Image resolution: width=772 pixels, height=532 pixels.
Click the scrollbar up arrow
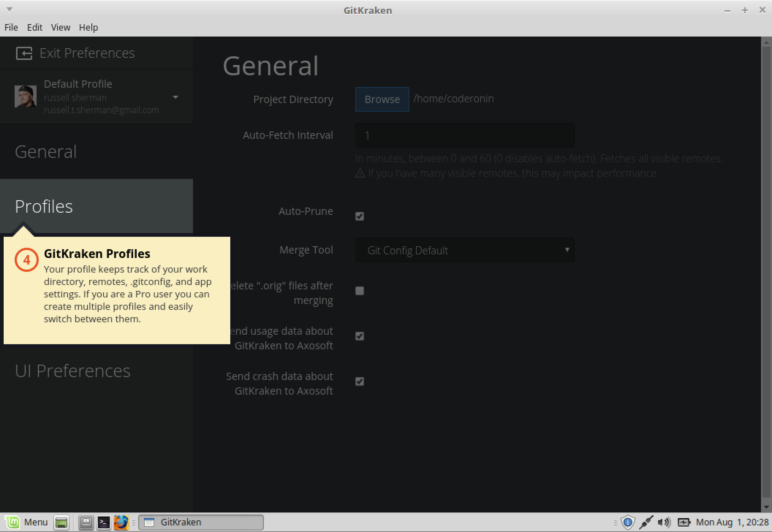click(x=766, y=42)
